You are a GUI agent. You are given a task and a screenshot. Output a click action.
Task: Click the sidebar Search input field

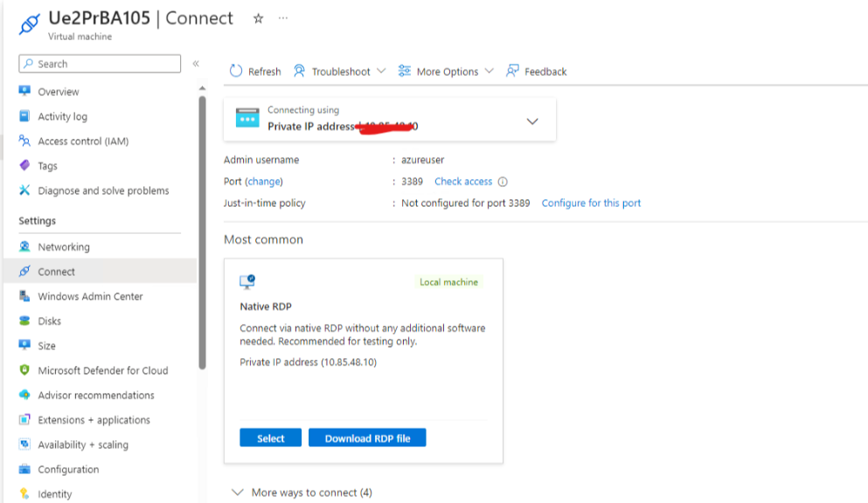(x=100, y=64)
